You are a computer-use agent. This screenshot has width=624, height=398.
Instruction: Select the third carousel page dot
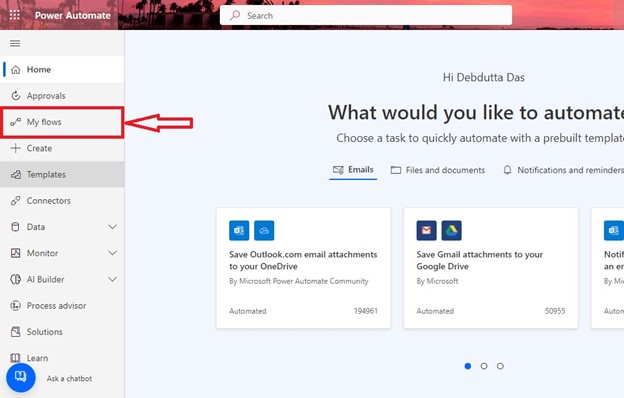click(x=500, y=366)
